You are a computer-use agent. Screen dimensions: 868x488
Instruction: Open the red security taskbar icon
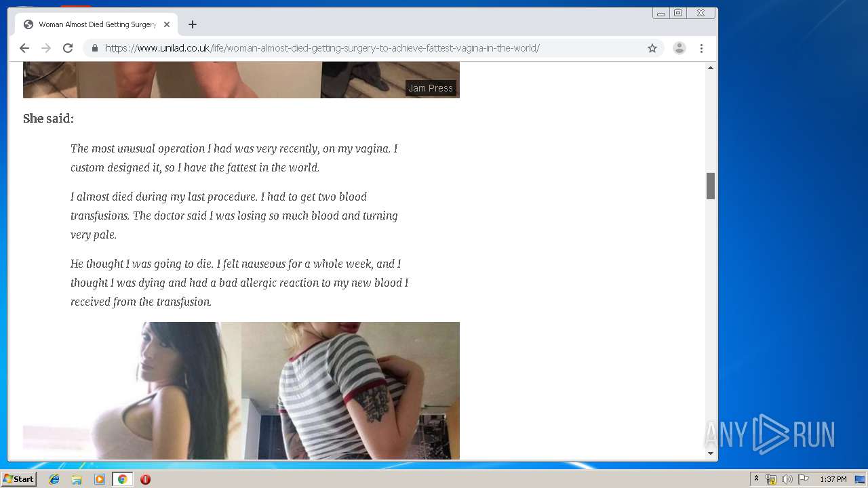pos(145,479)
